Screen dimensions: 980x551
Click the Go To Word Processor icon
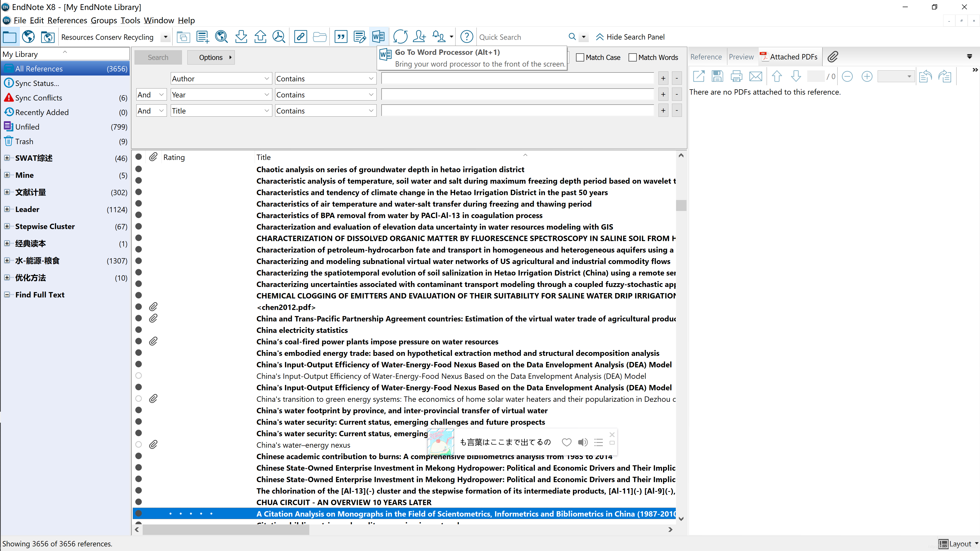[378, 37]
